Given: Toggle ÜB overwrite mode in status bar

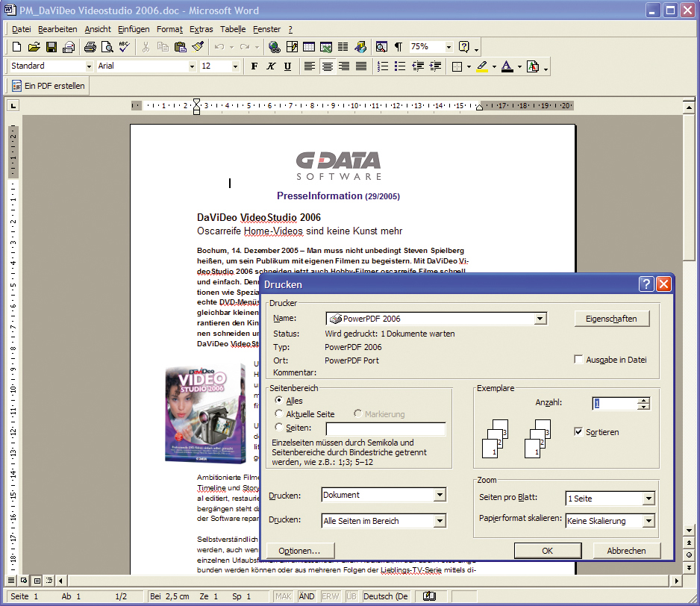Looking at the screenshot, I should point(351,596).
